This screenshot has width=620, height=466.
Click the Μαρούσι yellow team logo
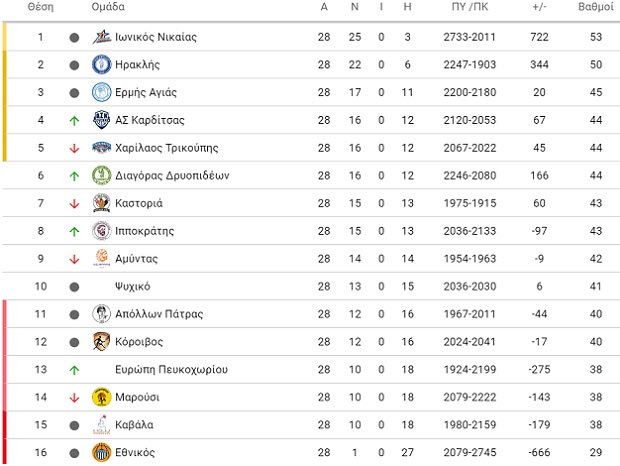click(x=101, y=397)
